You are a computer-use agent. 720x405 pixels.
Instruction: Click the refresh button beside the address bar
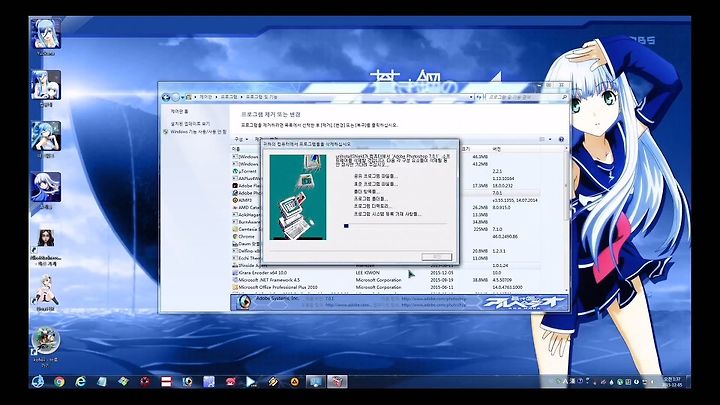(479, 97)
